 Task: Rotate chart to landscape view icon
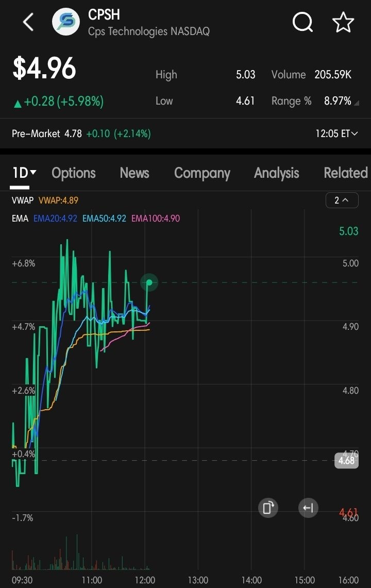coord(268,508)
